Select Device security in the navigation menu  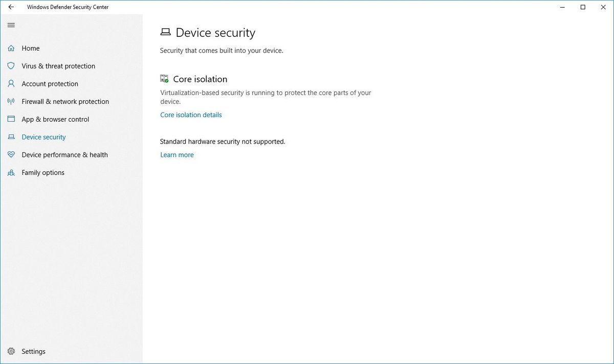point(43,137)
